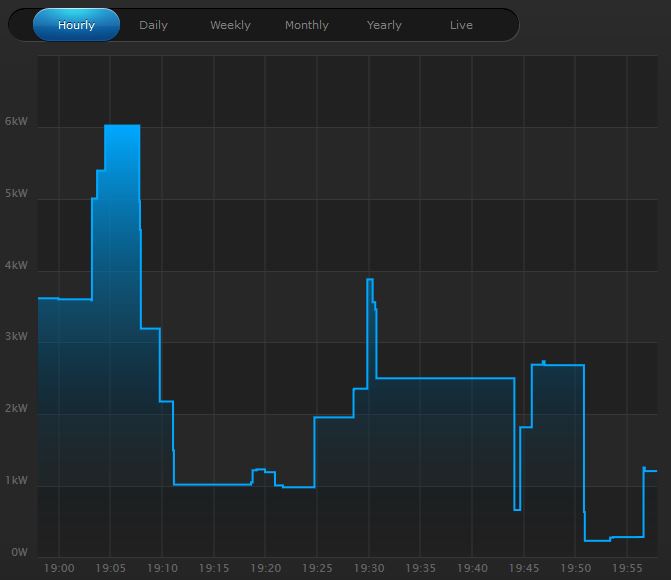This screenshot has height=580, width=671.
Task: Switch to the Yearly tab
Action: [x=384, y=25]
